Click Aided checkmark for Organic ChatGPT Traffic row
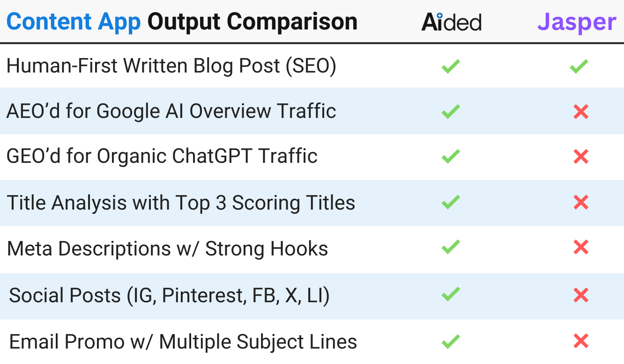 [451, 156]
